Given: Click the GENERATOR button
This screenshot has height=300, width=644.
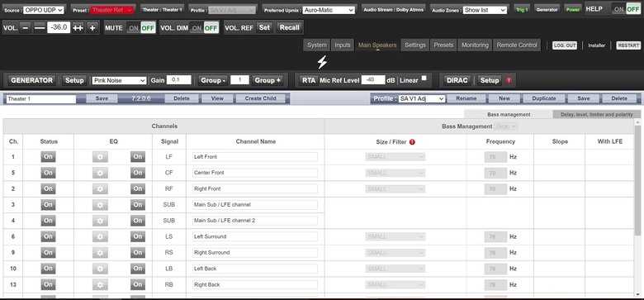Looking at the screenshot, I should pyautogui.click(x=31, y=80).
